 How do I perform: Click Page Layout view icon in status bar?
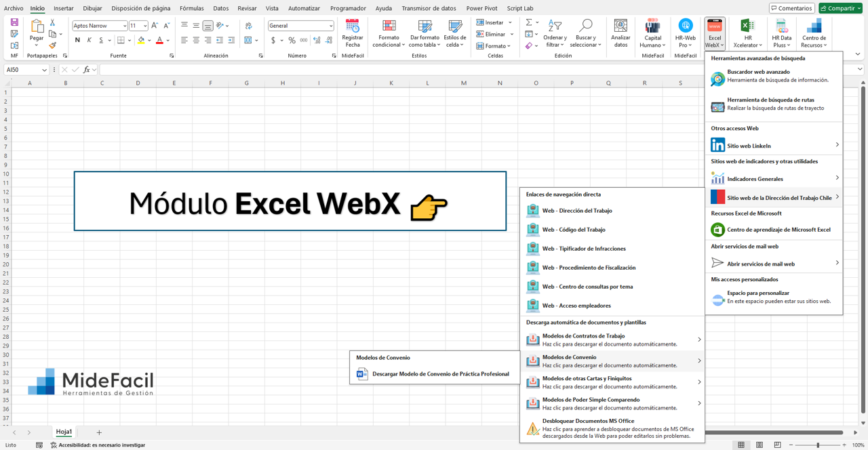[759, 445]
